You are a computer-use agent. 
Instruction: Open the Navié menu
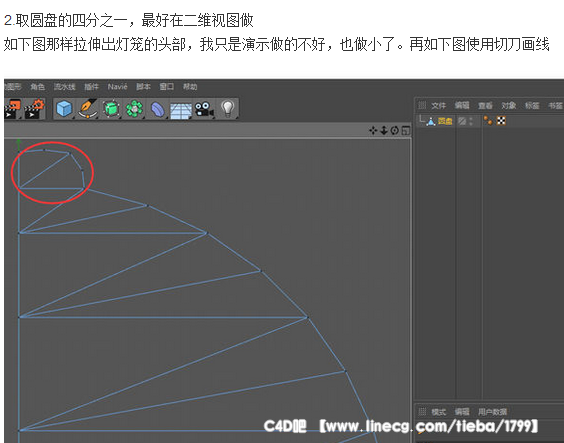tap(117, 87)
